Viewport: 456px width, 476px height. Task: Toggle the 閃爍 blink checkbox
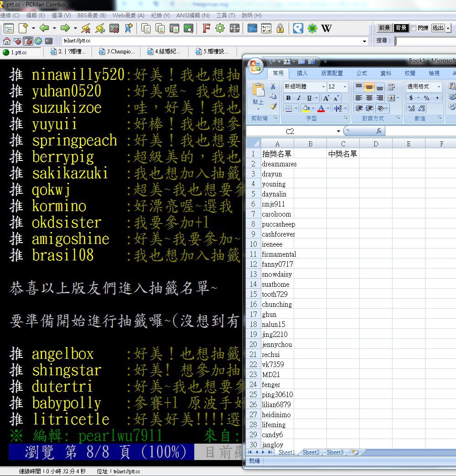413,28
